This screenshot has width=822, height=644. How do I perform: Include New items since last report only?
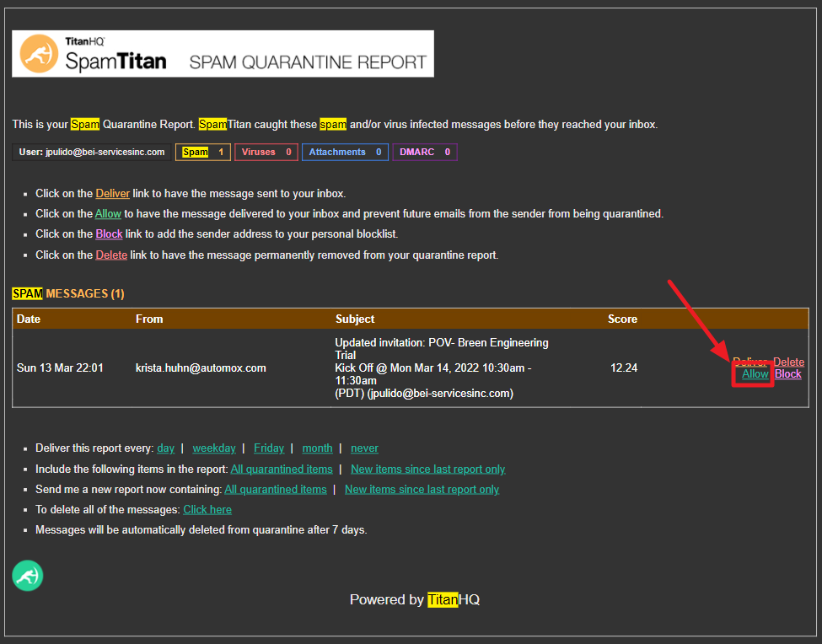pyautogui.click(x=427, y=469)
